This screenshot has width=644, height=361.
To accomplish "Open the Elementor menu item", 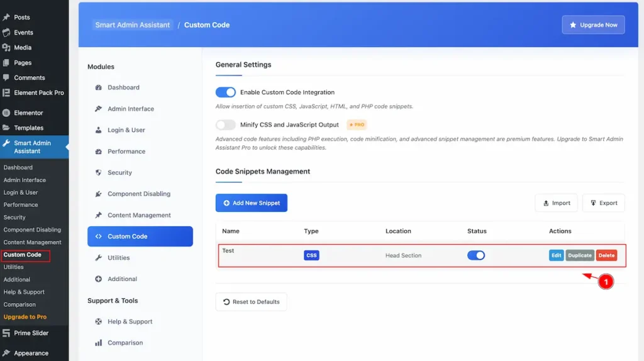I will (28, 113).
